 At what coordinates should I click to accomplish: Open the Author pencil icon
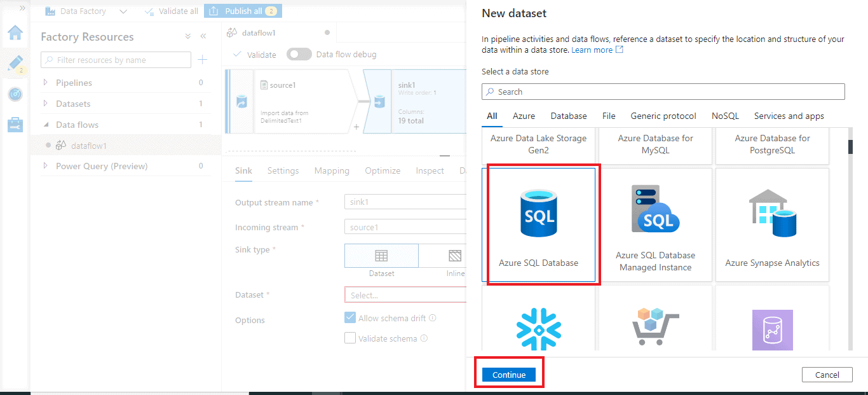[15, 63]
